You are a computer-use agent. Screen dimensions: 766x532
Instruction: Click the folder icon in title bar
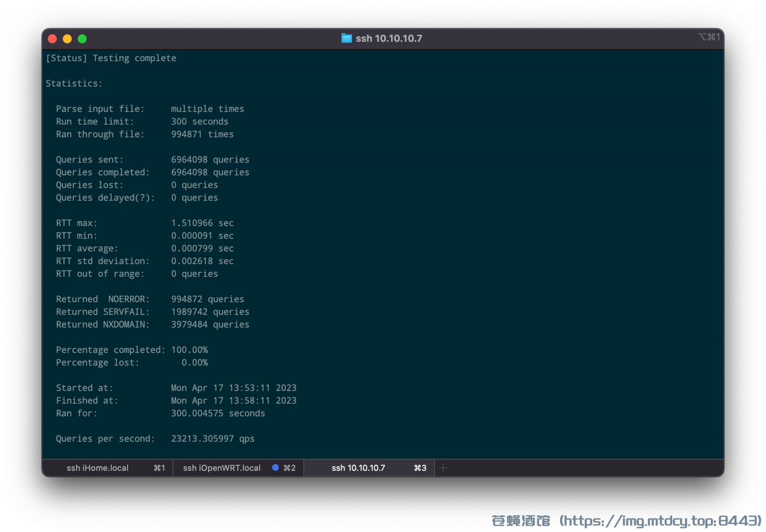point(347,38)
